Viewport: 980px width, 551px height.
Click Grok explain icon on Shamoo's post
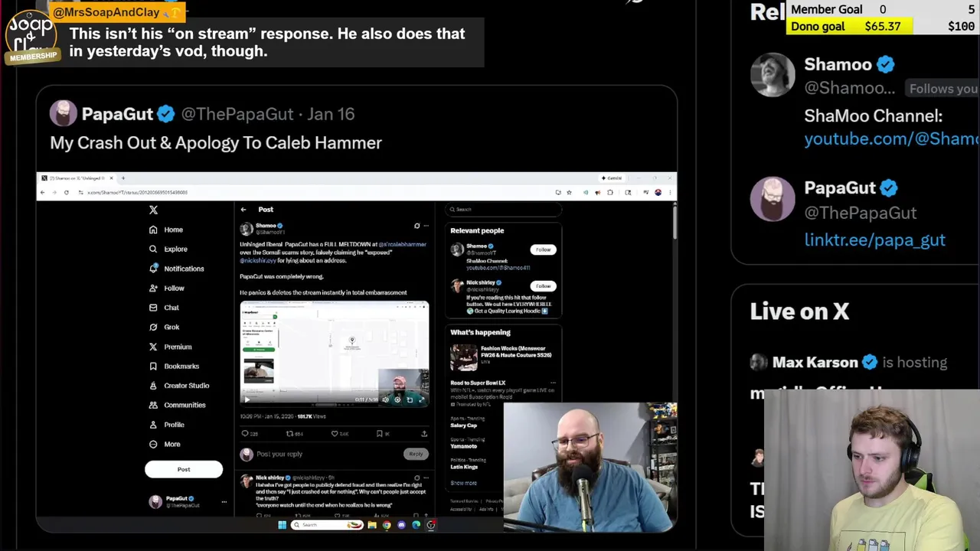[416, 226]
